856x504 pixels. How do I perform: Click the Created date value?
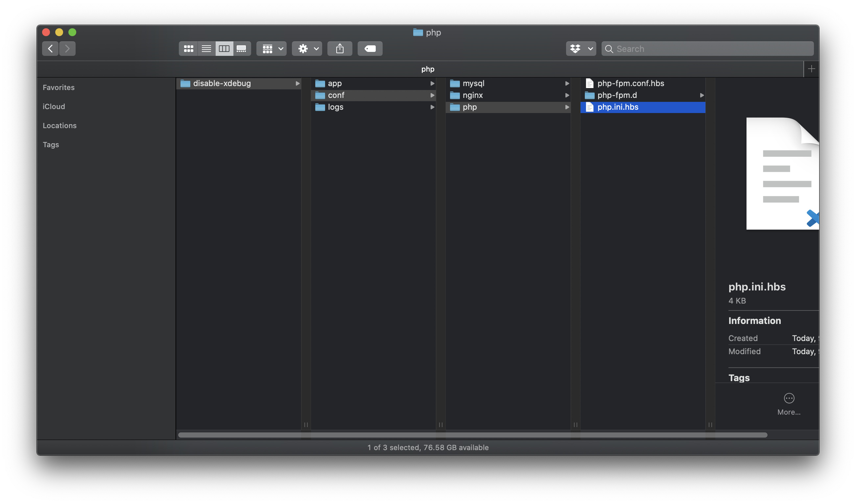click(805, 338)
